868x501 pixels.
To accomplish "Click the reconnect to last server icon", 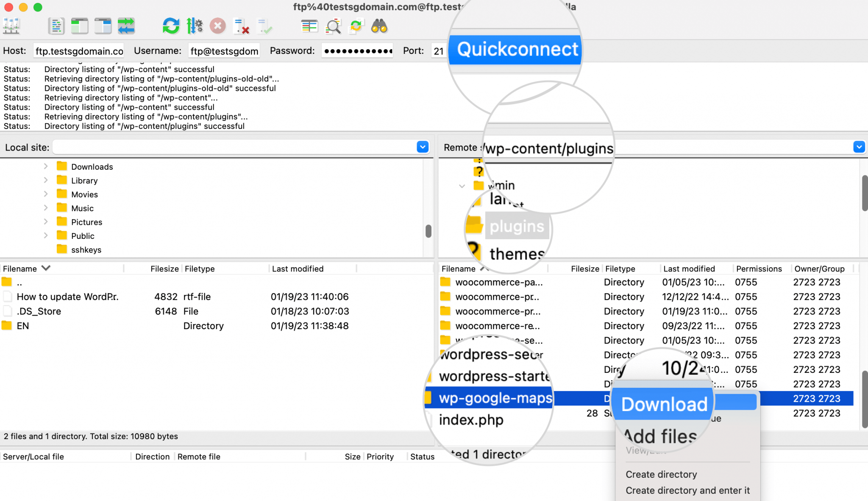I will (265, 26).
